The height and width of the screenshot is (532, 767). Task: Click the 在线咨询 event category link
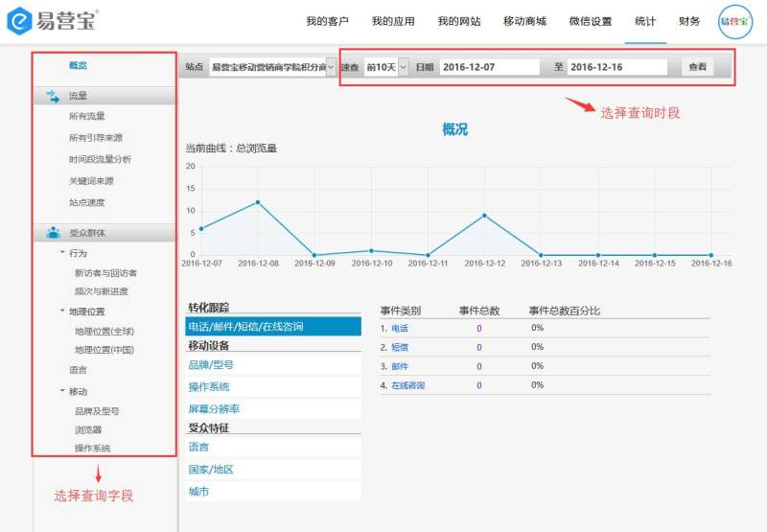407,385
